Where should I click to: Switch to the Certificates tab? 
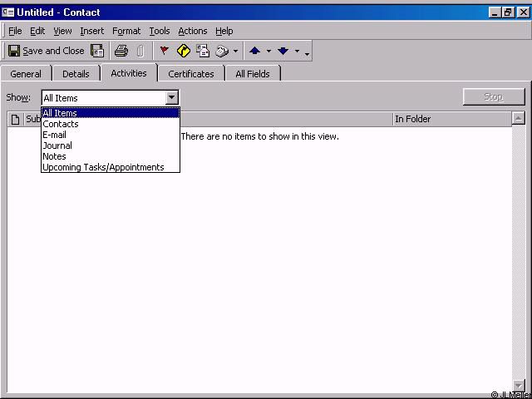[191, 74]
